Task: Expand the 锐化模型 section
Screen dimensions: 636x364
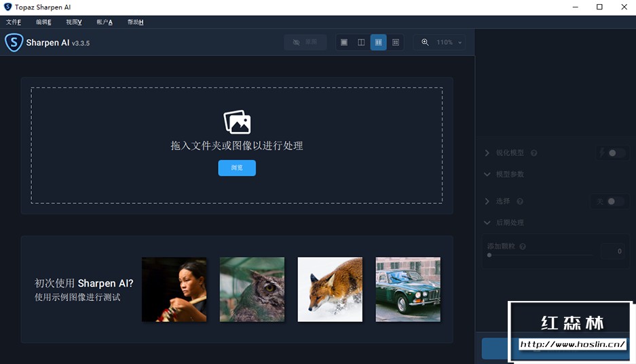Action: pos(487,153)
